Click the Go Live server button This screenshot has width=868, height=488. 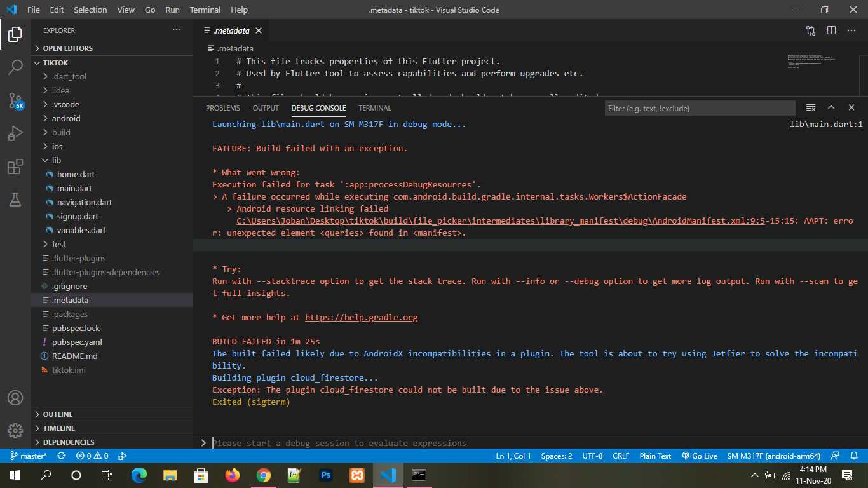[x=700, y=456]
